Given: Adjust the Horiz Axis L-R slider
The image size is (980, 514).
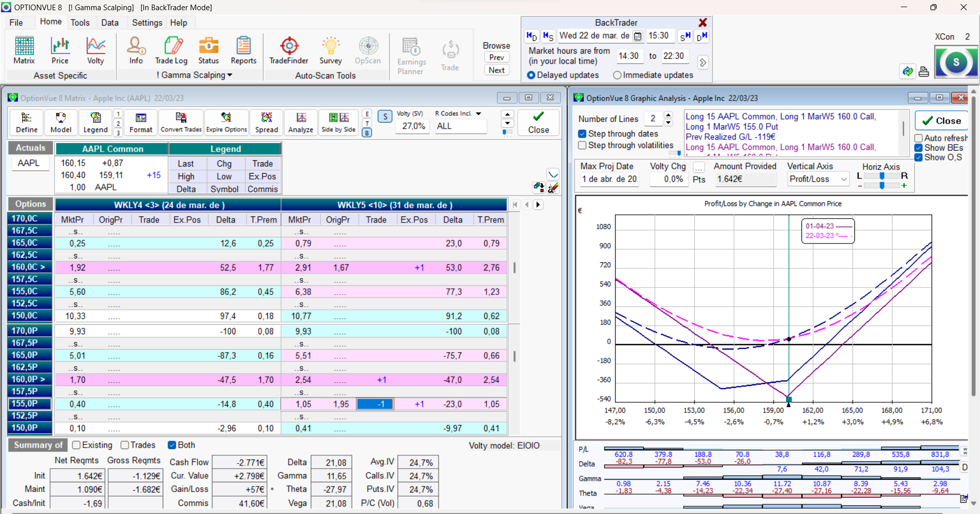Looking at the screenshot, I should pos(882,176).
